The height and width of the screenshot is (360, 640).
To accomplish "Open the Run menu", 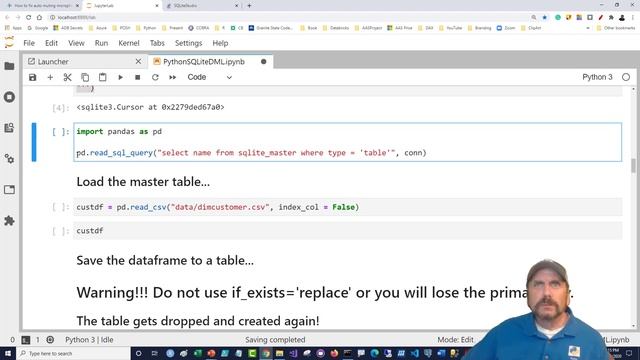I will coord(101,43).
